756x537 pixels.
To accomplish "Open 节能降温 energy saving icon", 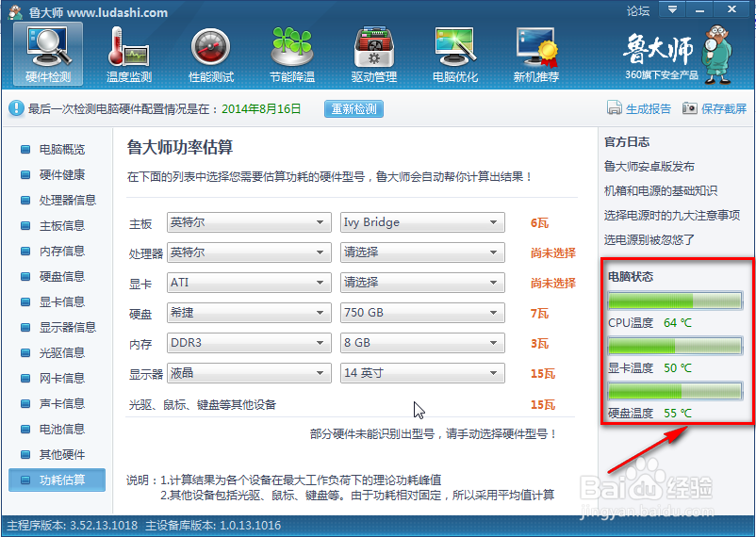I will point(292,54).
